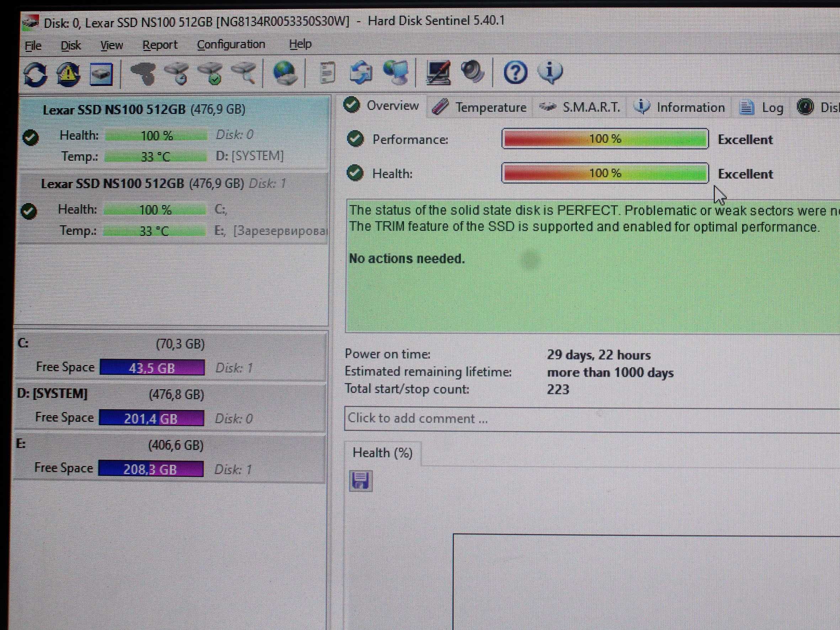Click the overview Health 100 % gradient bar
The height and width of the screenshot is (630, 840).
pos(605,173)
